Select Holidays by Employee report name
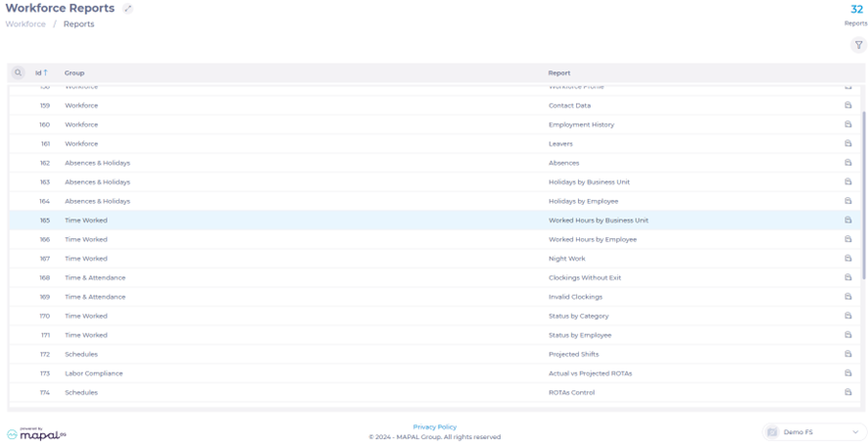The image size is (868, 443). [x=584, y=201]
